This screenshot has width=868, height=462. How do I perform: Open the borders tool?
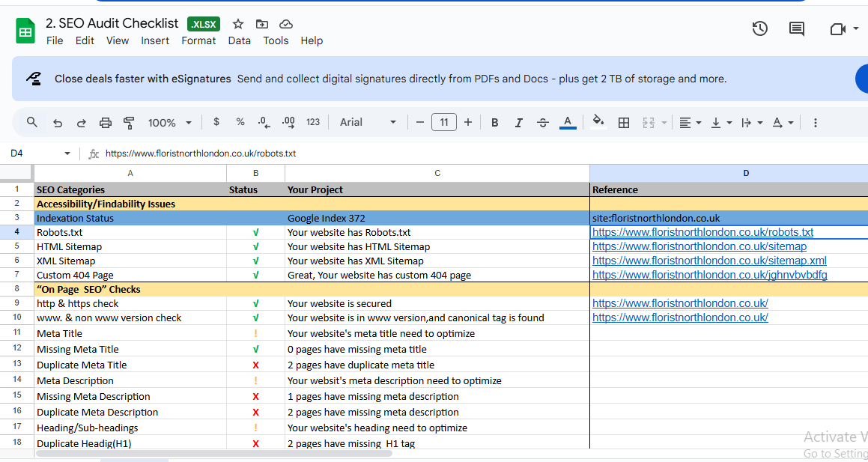pos(624,123)
